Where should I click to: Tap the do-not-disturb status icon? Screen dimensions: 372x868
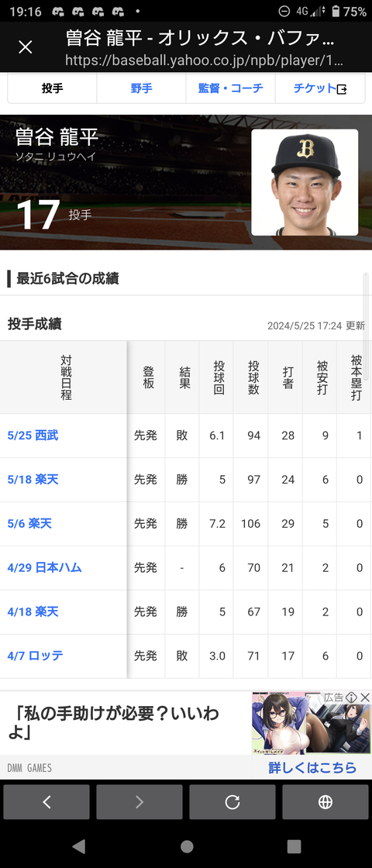point(284,11)
